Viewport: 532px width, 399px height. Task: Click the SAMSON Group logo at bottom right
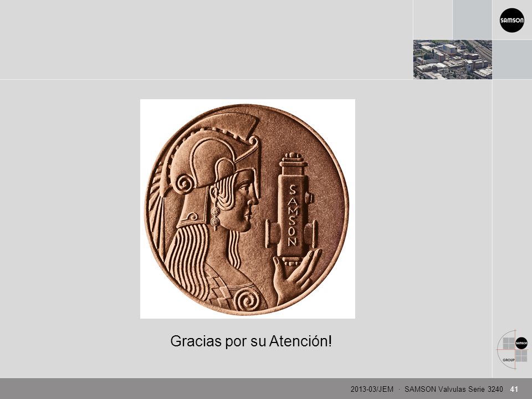tap(512, 350)
